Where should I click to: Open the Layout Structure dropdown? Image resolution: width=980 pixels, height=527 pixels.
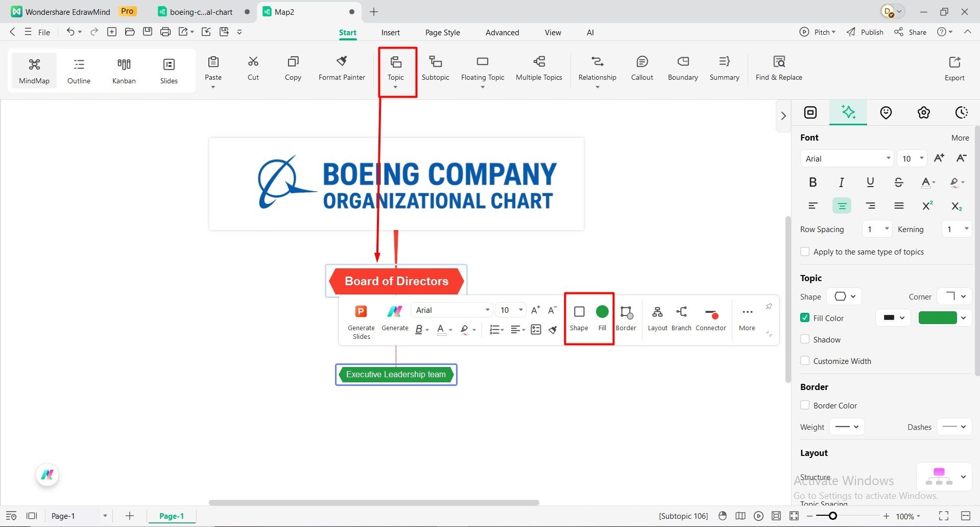tap(944, 477)
